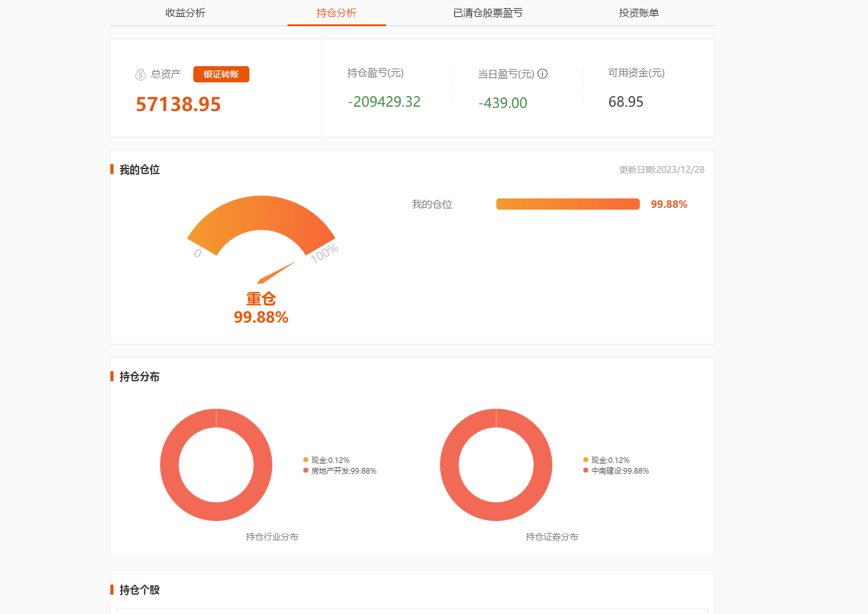Click the 重仓 label under the gauge
Image resolution: width=868 pixels, height=614 pixels.
coord(261,299)
